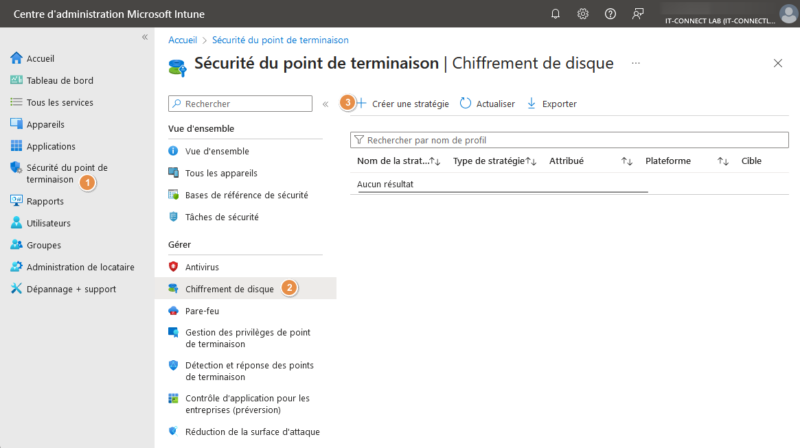This screenshot has height=448, width=800.
Task: Open the feedback icon in header
Action: [x=638, y=14]
